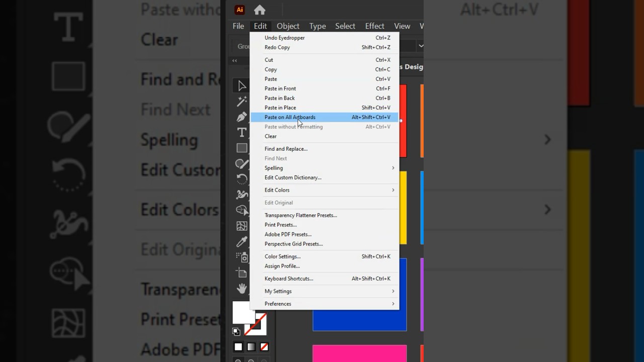Screen dimensions: 644x362
Task: Open the Effect menu
Action: (375, 26)
